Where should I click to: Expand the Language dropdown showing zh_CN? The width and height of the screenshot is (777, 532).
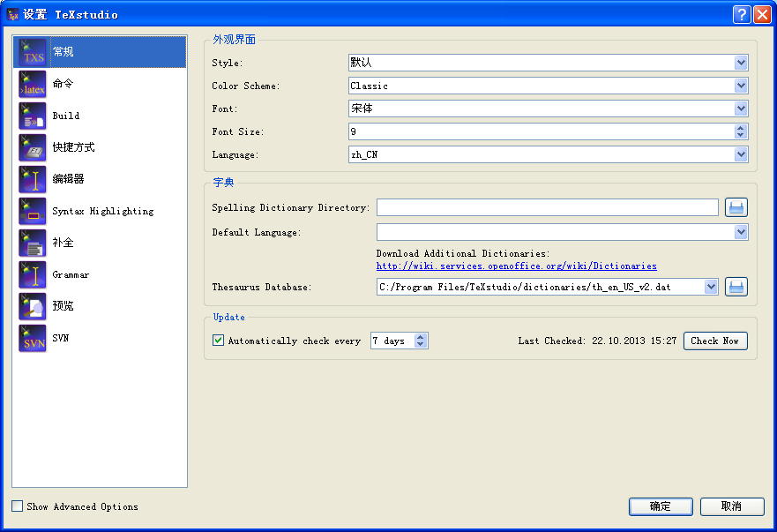click(x=741, y=154)
